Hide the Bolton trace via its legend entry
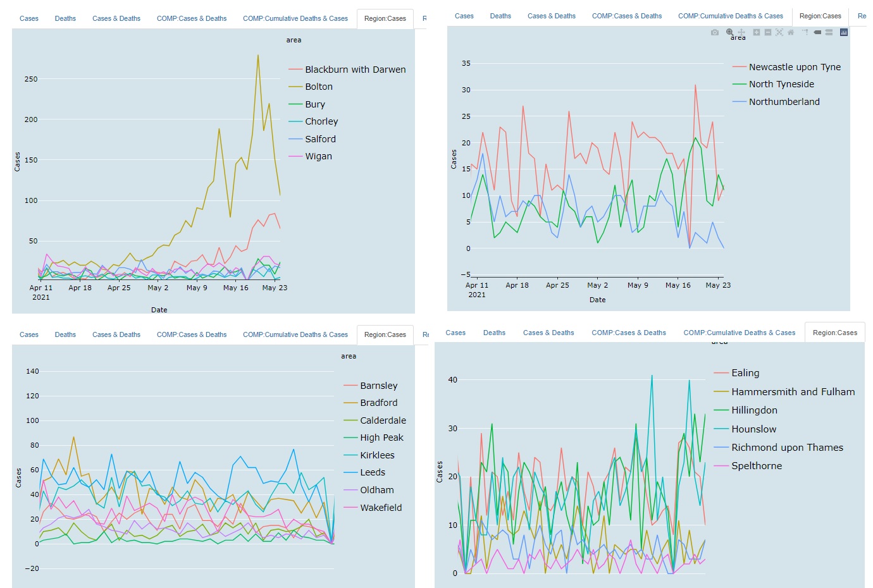This screenshot has height=588, width=873. (318, 87)
